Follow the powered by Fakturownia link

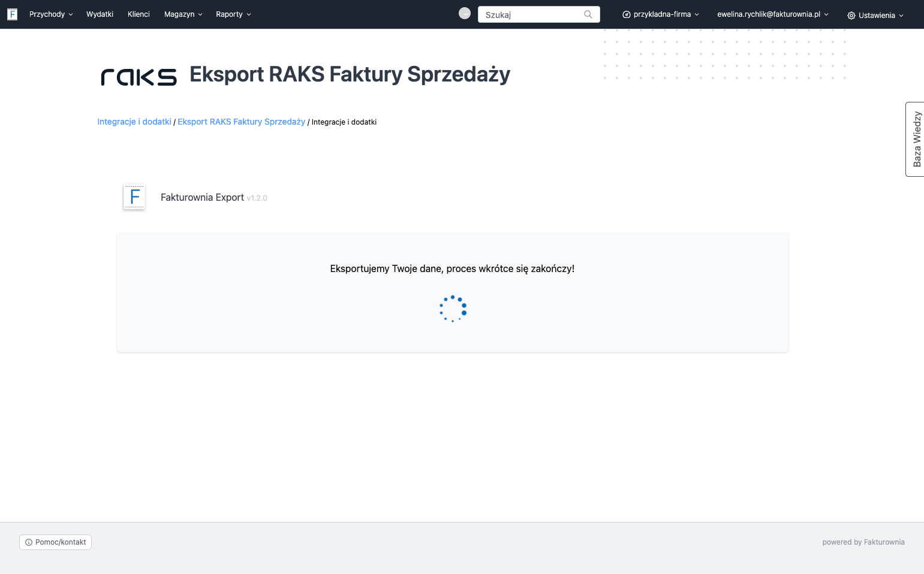pyautogui.click(x=863, y=542)
